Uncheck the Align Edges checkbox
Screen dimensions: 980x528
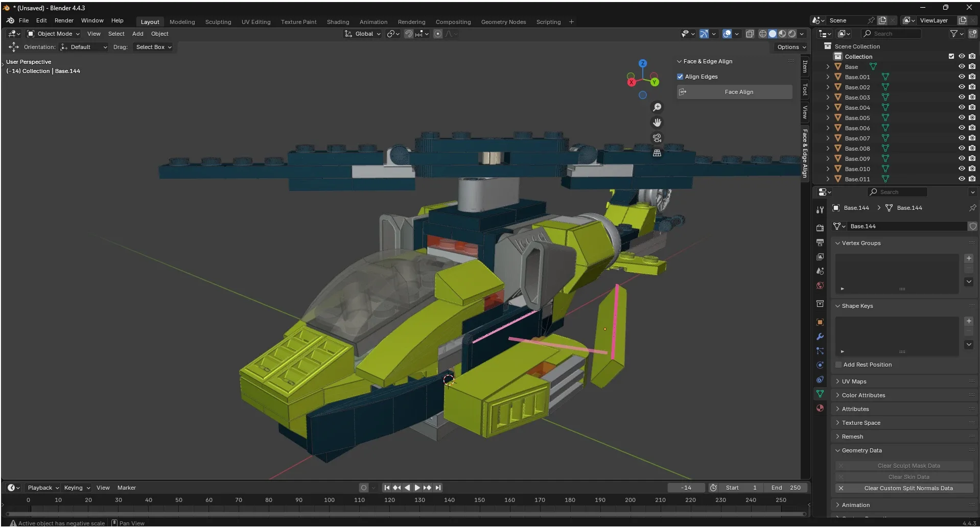680,77
